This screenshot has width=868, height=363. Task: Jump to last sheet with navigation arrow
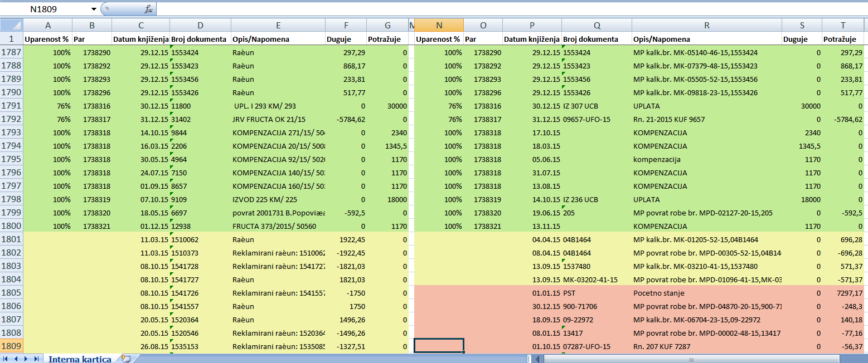(x=36, y=359)
